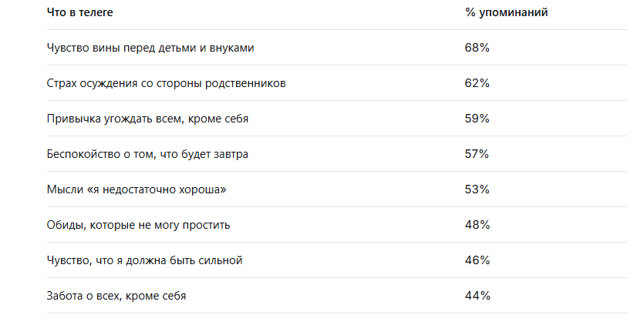Viewport: 644px width, 325px height.
Task: Click the 44% value cell
Action: 477,296
